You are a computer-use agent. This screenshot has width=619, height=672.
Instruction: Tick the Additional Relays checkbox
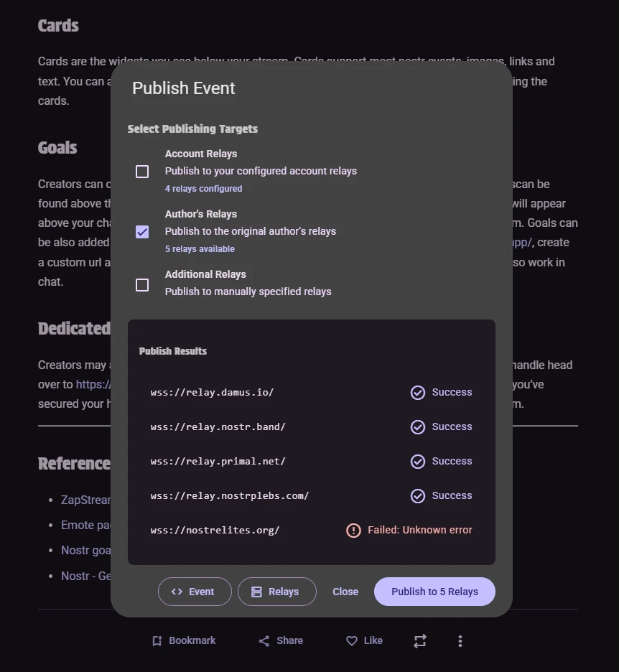[x=142, y=285]
